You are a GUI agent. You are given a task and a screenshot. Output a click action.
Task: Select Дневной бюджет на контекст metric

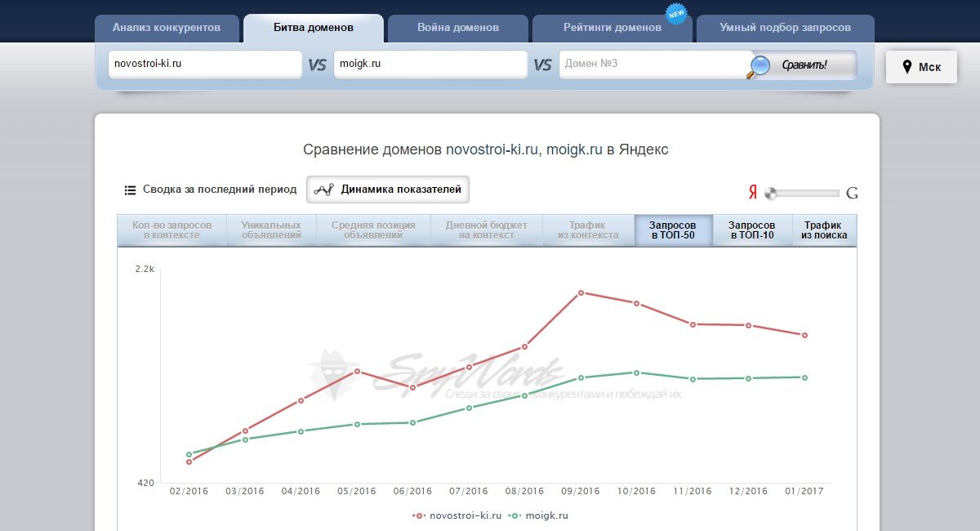[486, 230]
